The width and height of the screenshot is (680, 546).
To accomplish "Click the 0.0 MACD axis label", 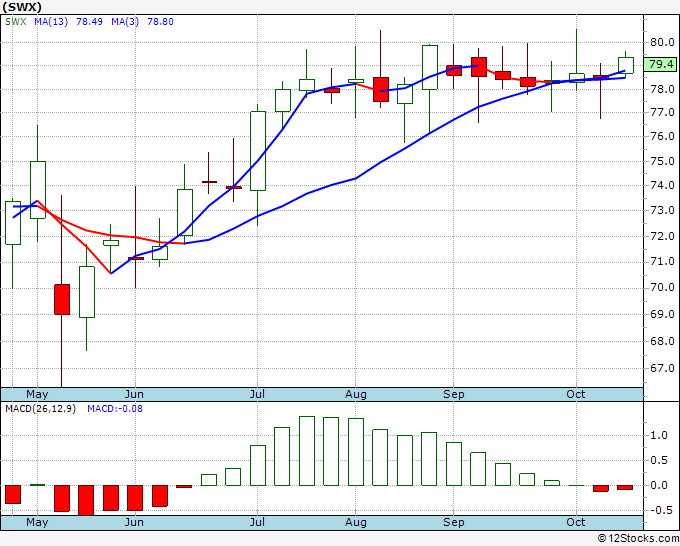I will point(659,486).
